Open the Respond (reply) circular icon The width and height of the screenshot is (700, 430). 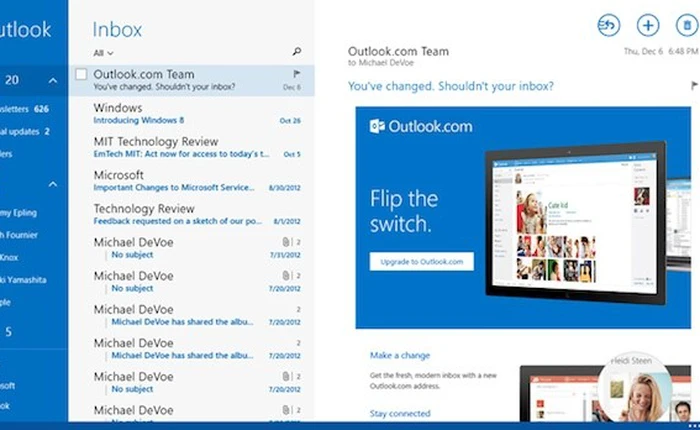click(x=609, y=25)
